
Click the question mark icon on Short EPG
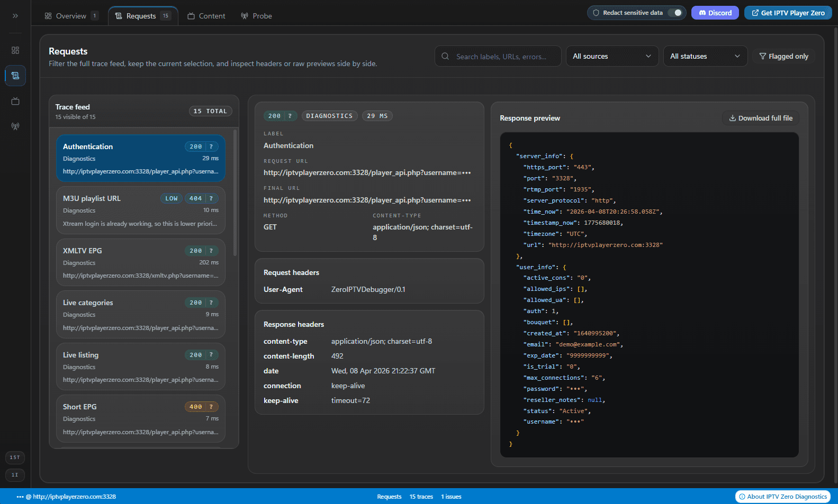pyautogui.click(x=211, y=407)
